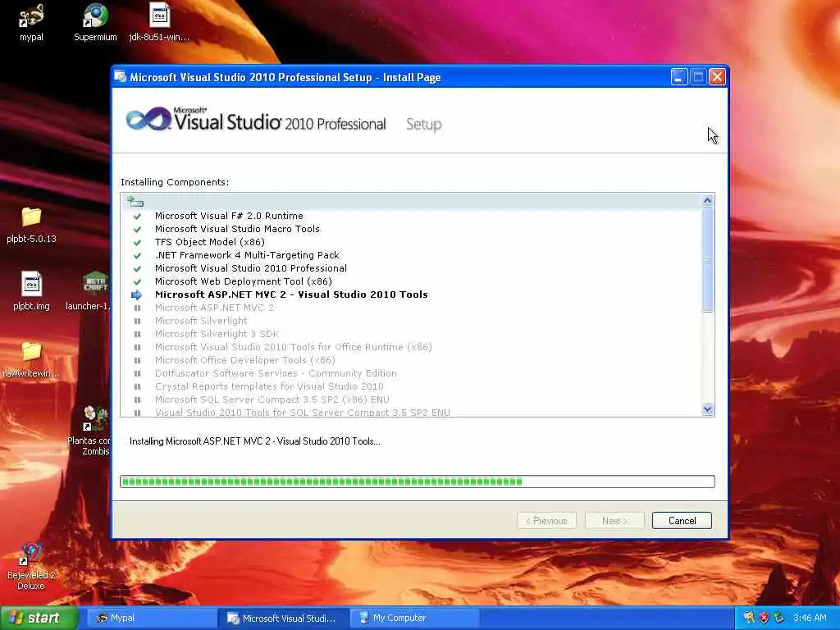Click checkmark beside Visual Studio 2010 Professional row
The width and height of the screenshot is (840, 630).
137,268
